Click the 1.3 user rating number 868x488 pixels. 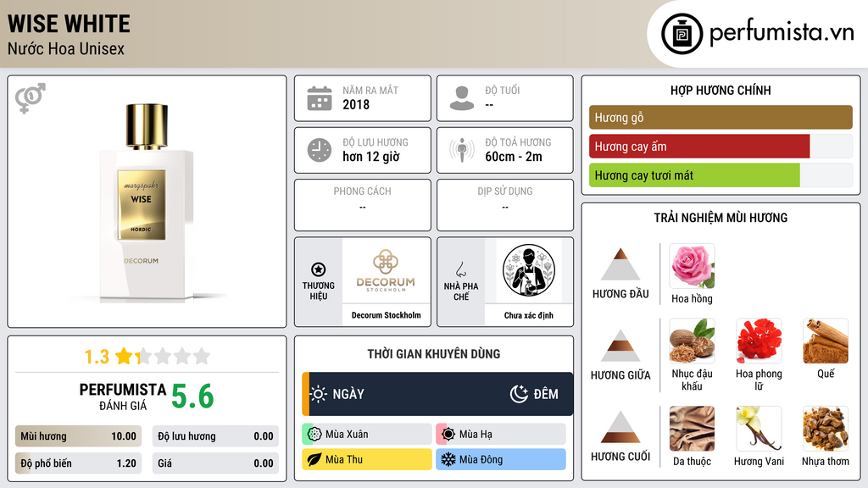(97, 357)
